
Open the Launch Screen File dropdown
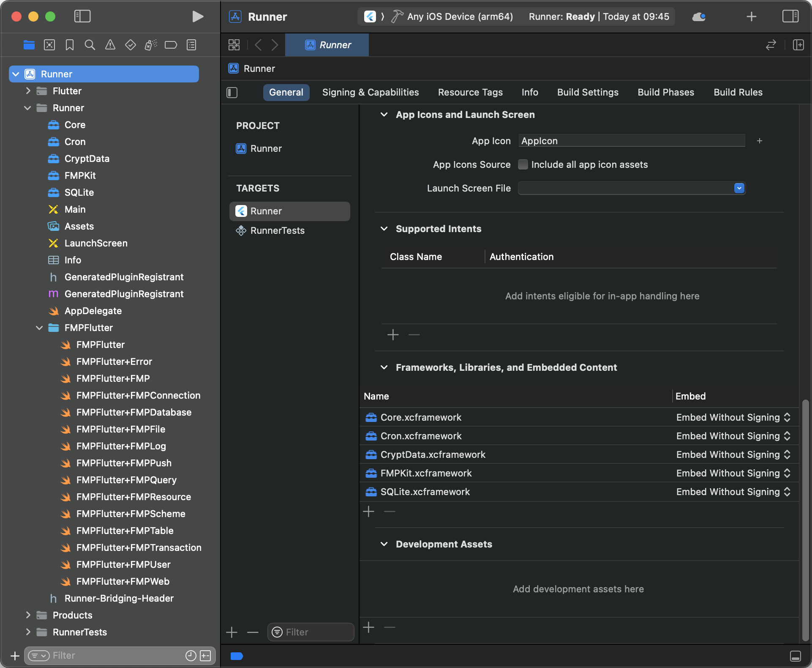pos(739,188)
